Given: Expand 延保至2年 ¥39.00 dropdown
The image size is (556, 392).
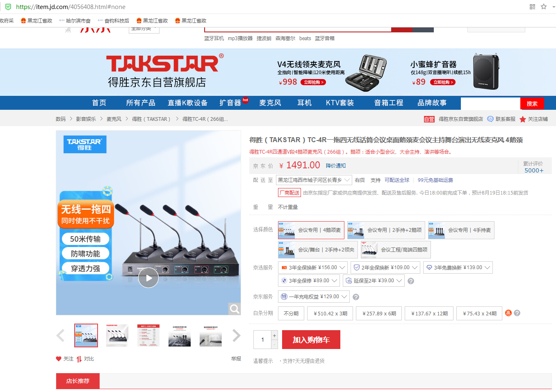Looking at the screenshot, I should click(374, 281).
